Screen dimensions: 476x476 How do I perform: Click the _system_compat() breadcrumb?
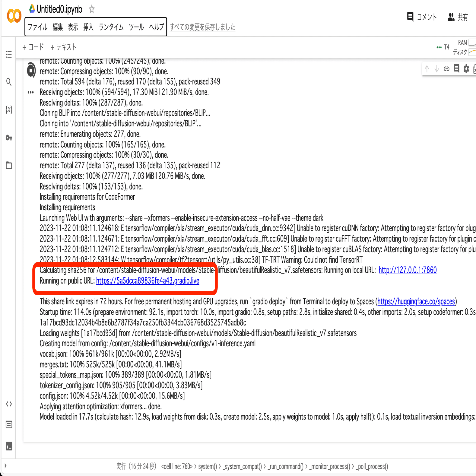[x=242, y=466]
